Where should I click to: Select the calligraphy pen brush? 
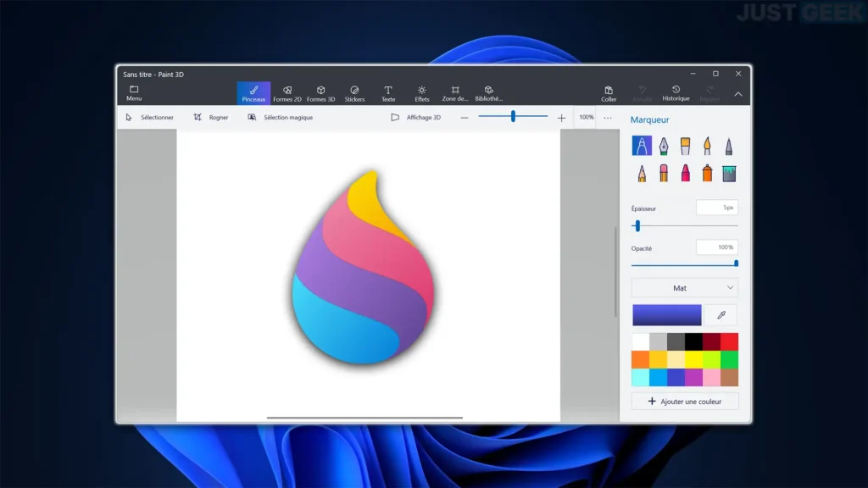(664, 145)
